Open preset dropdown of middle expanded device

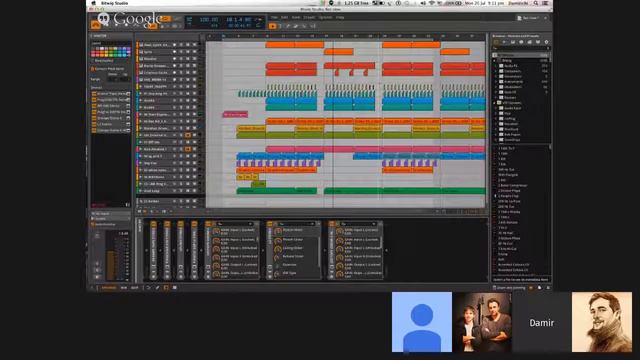(x=297, y=224)
